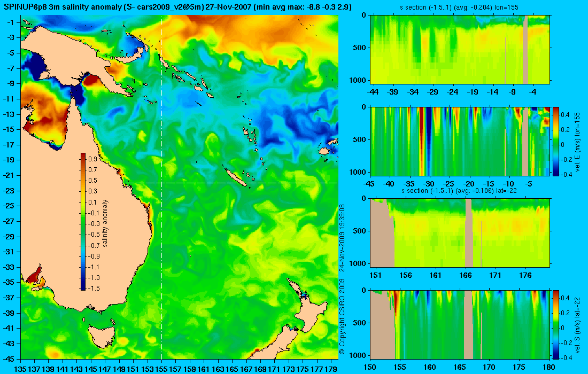Viewport: 588px width, 374px height.
Task: Click the top section's x-axis label -44
Action: point(373,92)
